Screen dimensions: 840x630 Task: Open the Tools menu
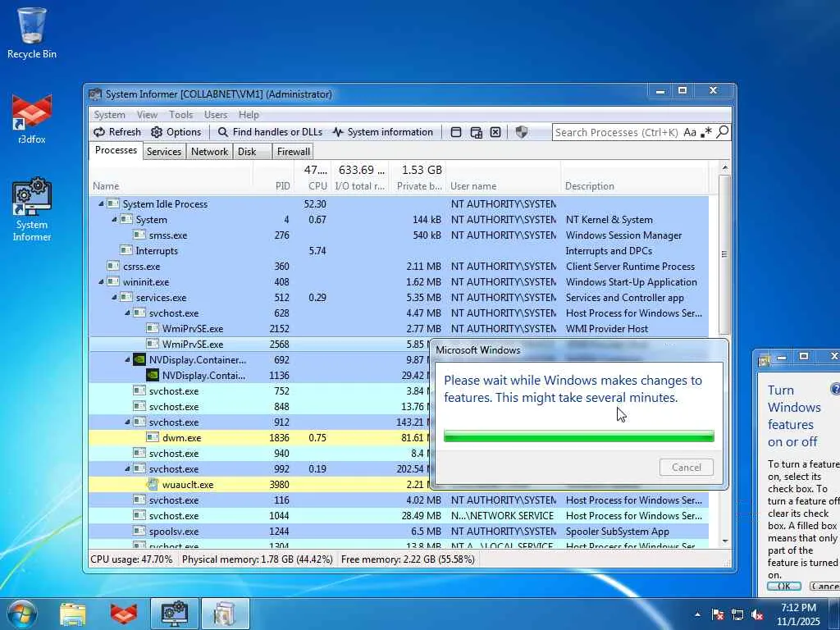(x=180, y=115)
